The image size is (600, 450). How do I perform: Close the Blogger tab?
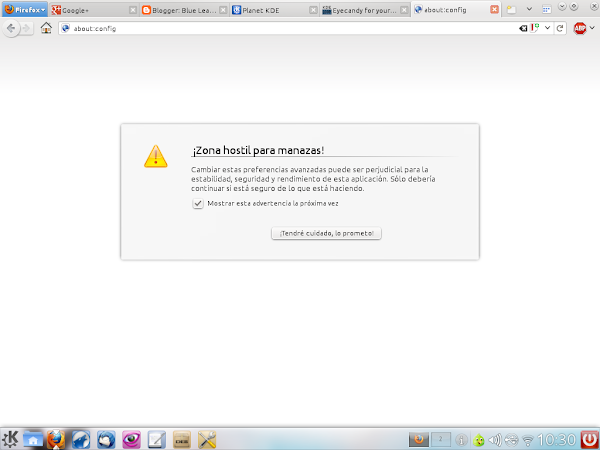(x=223, y=10)
